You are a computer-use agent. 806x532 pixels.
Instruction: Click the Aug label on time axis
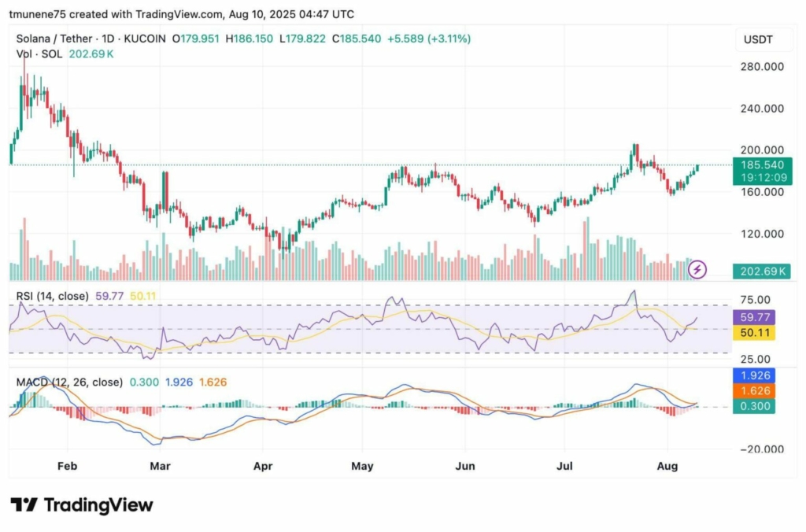point(667,466)
